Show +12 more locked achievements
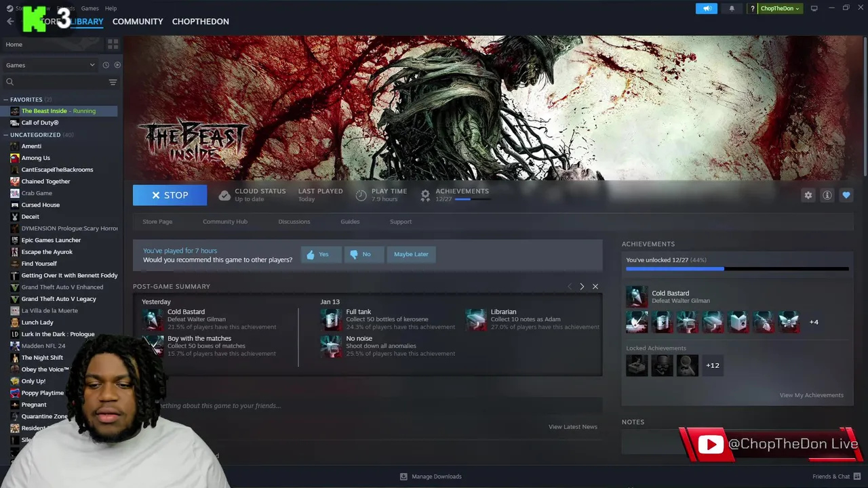The height and width of the screenshot is (488, 868). 712,365
